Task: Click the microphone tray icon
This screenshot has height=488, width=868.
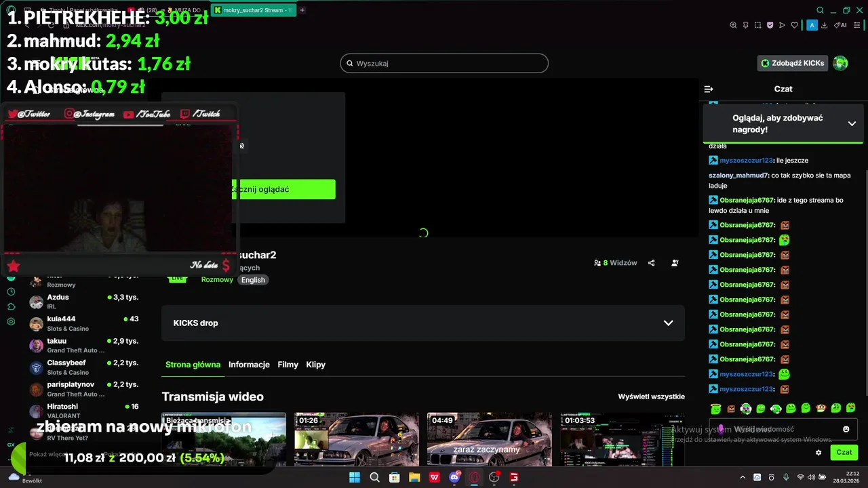Action: 786,477
